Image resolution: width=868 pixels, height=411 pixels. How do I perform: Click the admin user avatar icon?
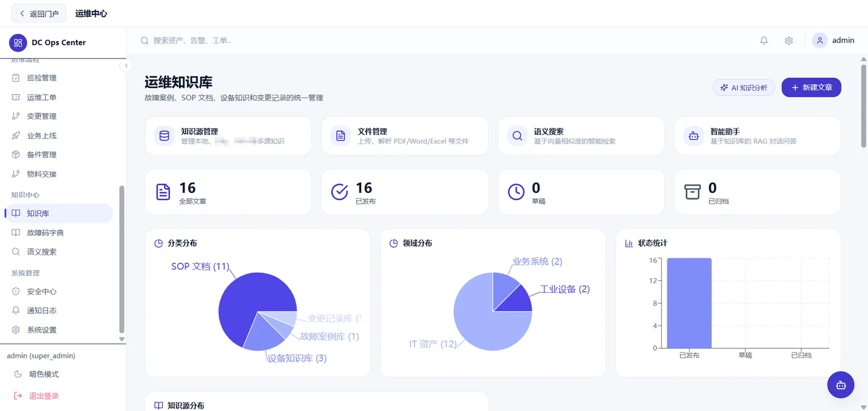coord(819,40)
